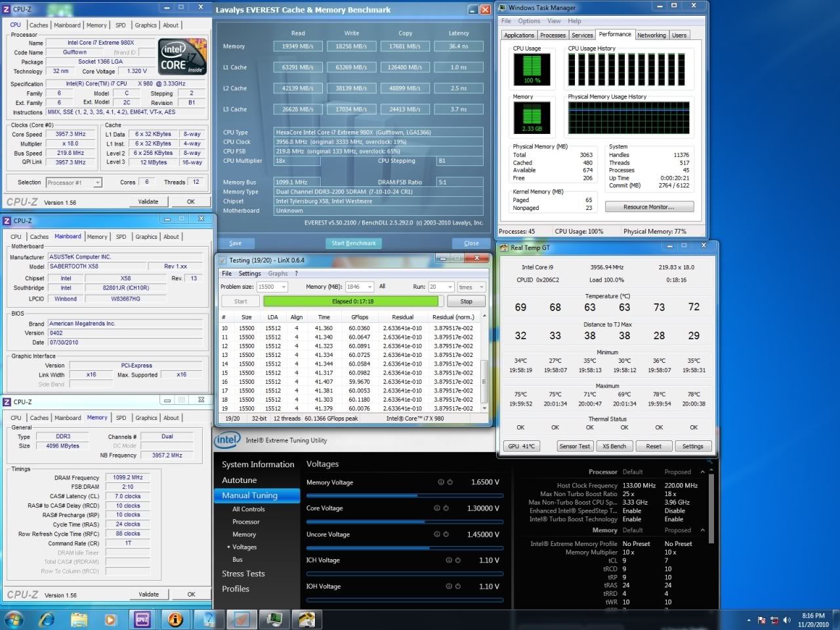The image size is (840, 630).
Task: Click the Start Benchmark button in EVEREST
Action: tap(354, 243)
